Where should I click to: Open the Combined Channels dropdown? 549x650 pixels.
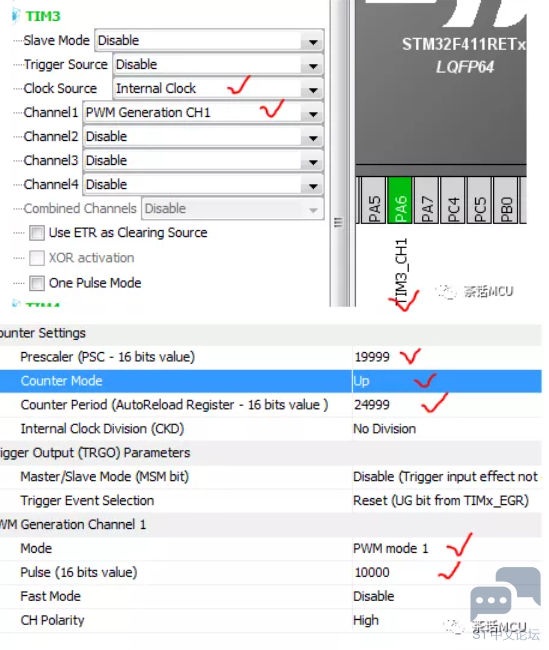coord(233,209)
